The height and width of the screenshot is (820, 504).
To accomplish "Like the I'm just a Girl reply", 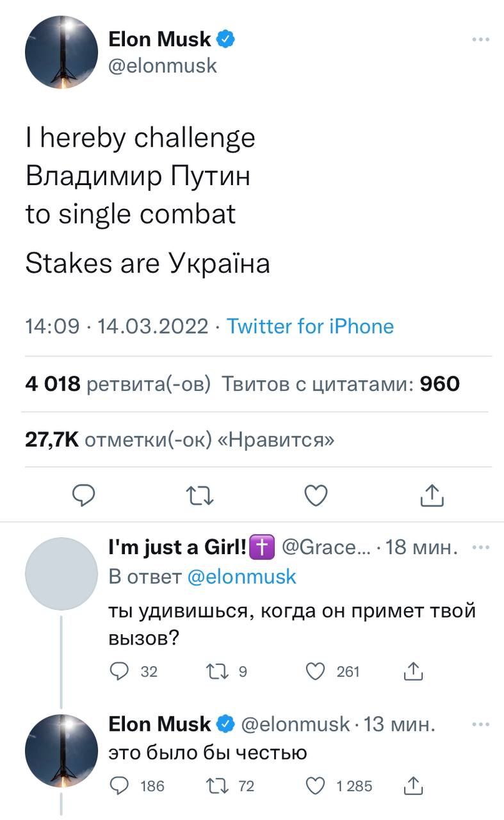I will 315,671.
